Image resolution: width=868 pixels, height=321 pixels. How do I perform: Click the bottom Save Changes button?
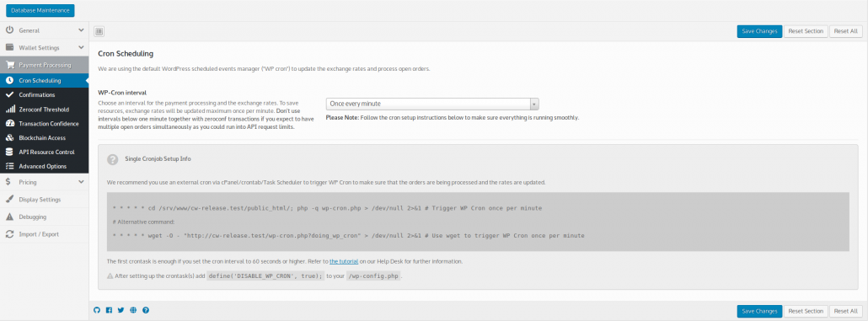759,311
